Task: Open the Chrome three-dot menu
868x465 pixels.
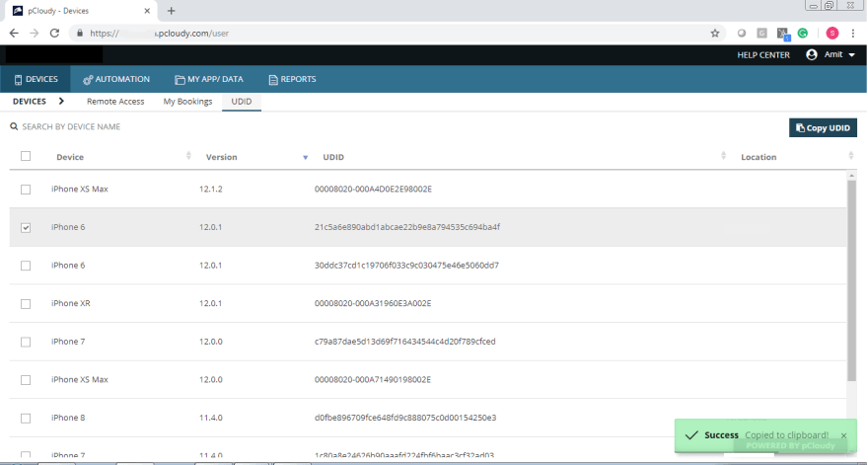Action: 853,34
